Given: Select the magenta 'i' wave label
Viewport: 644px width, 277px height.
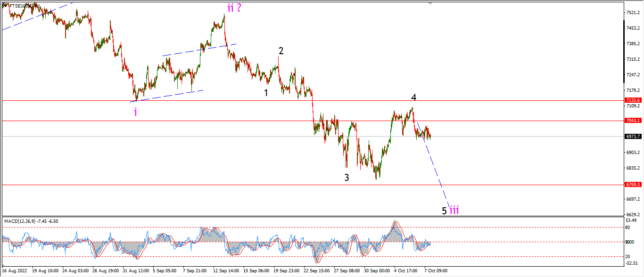Looking at the screenshot, I should pyautogui.click(x=135, y=112).
